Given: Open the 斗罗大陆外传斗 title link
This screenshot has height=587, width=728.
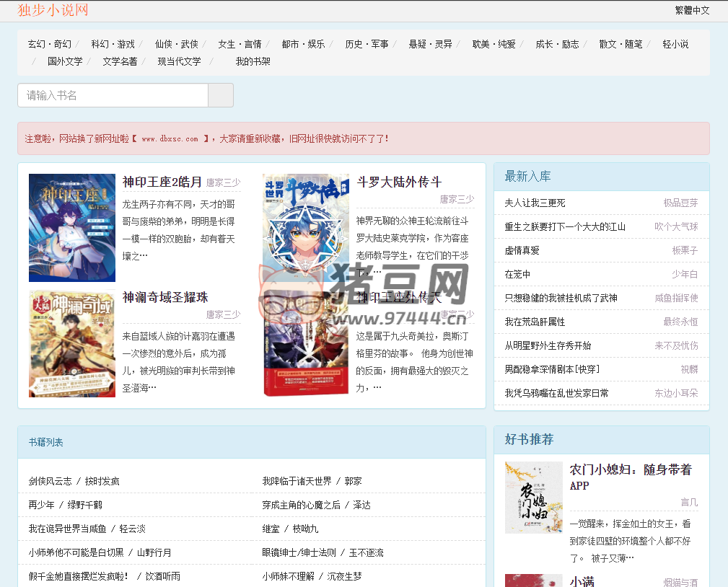Looking at the screenshot, I should click(399, 182).
